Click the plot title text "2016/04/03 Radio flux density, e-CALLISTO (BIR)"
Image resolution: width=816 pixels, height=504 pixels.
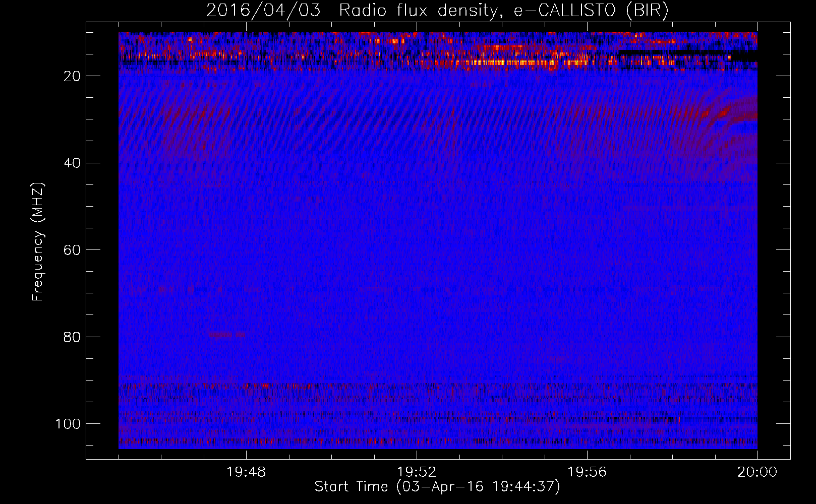pyautogui.click(x=437, y=10)
